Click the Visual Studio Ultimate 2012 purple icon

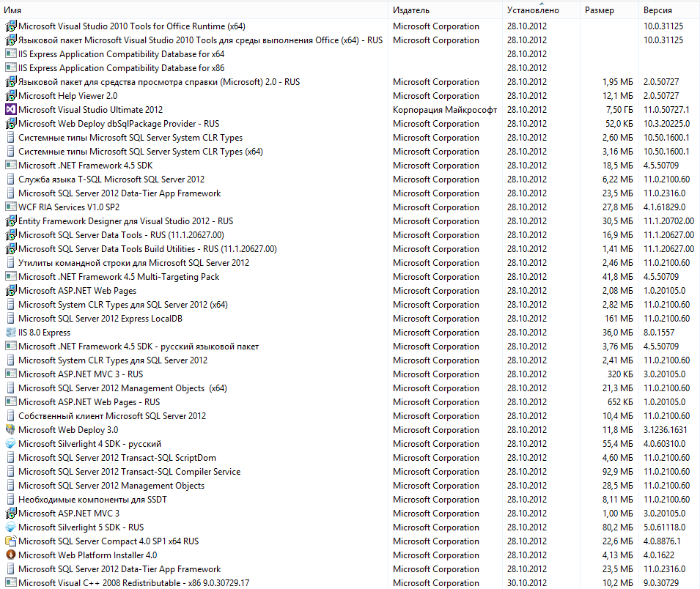tap(11, 109)
